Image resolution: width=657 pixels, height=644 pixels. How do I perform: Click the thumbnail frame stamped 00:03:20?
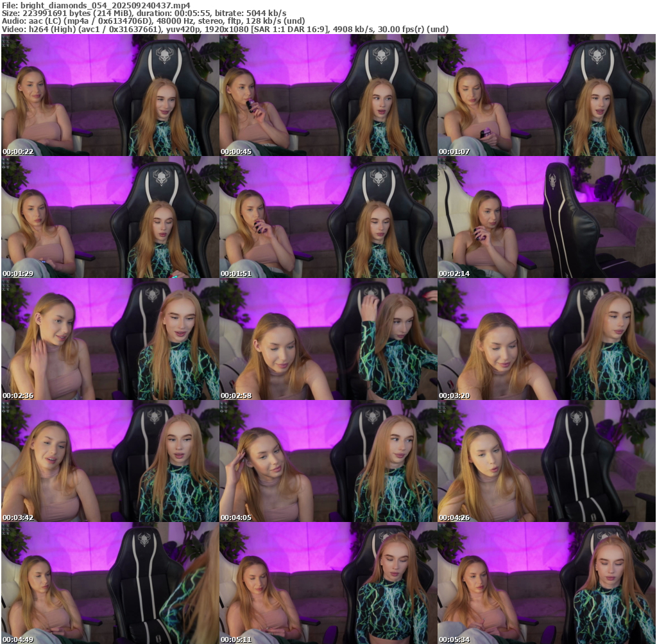[x=547, y=339]
